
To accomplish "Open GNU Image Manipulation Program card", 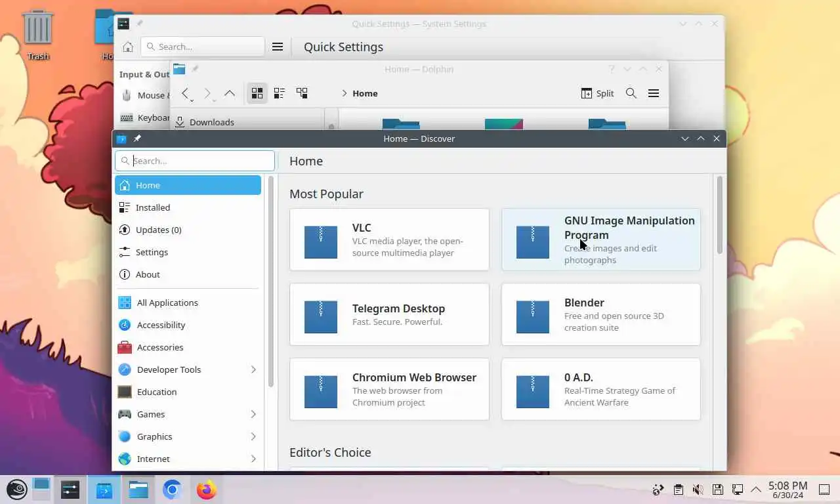I will (x=601, y=240).
